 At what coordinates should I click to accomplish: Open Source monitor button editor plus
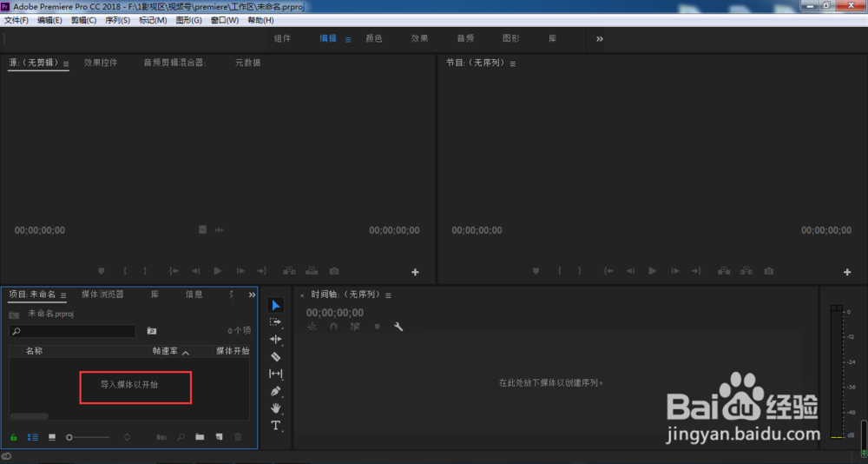[415, 272]
